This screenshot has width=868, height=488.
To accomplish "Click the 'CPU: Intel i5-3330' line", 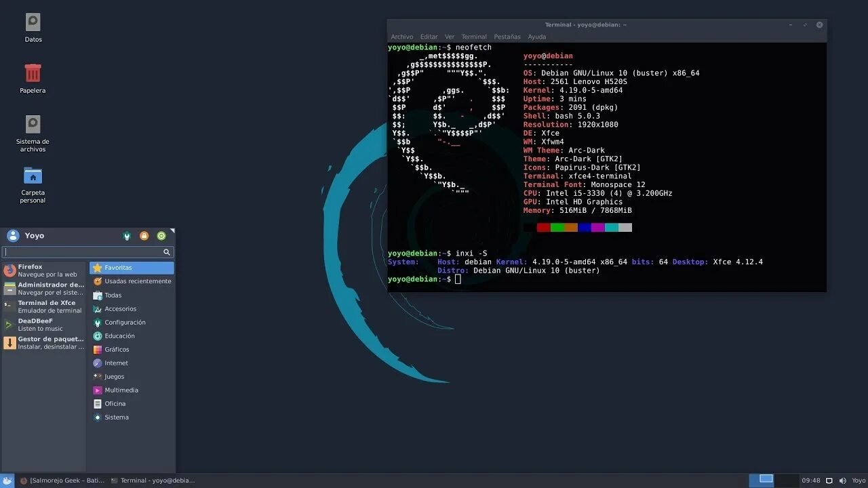I will [597, 193].
